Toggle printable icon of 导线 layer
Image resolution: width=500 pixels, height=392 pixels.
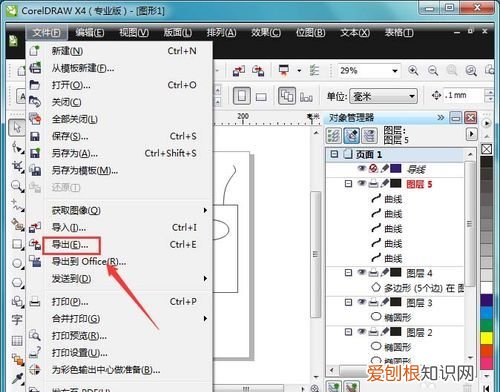pyautogui.click(x=373, y=169)
